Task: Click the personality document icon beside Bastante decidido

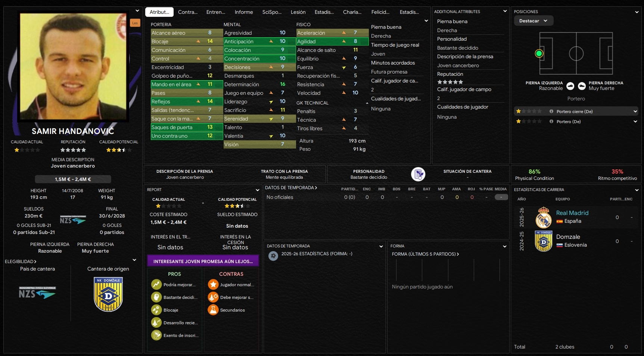Action: pyautogui.click(x=418, y=174)
